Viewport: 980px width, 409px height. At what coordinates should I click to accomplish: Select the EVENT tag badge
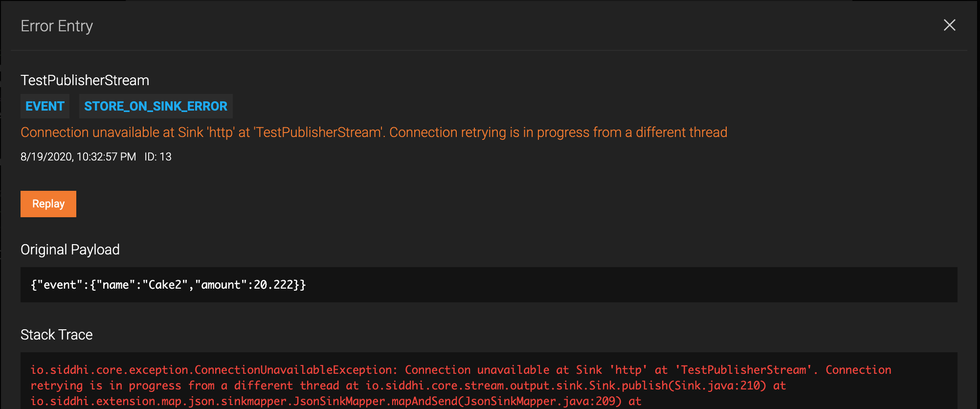tap(45, 106)
